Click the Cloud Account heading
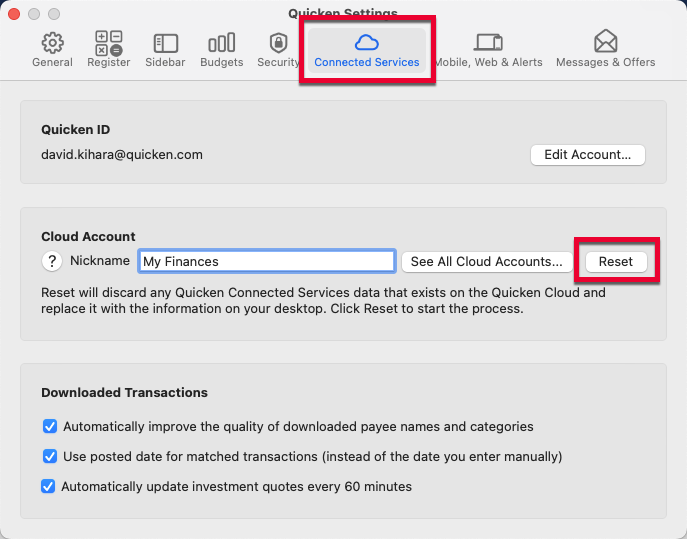 click(88, 237)
